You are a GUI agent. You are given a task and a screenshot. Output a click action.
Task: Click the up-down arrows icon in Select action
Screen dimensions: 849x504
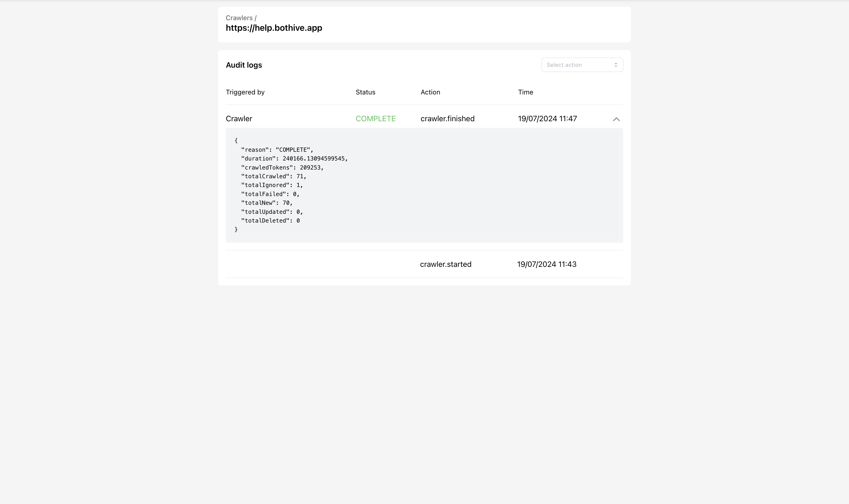point(616,65)
